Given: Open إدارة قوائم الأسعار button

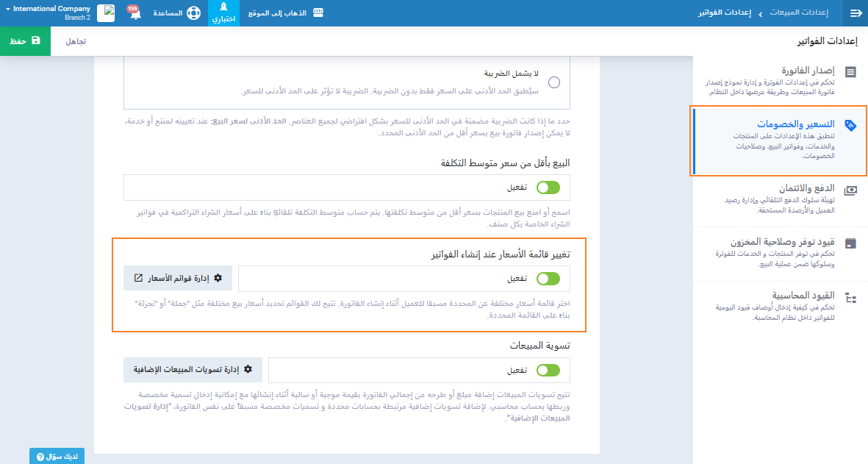Looking at the screenshot, I should coord(178,279).
